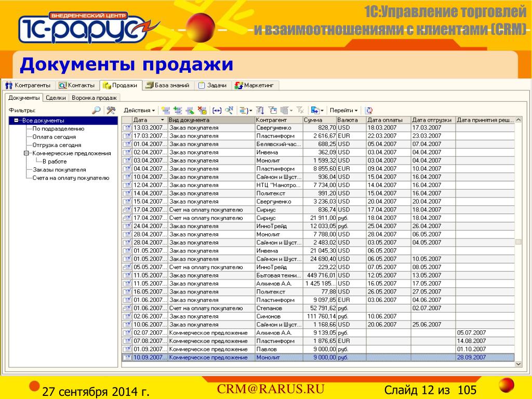Click document icon in the selected Монолит 10.09.2007 row
Image resolution: width=532 pixels, height=399 pixels.
[127, 357]
